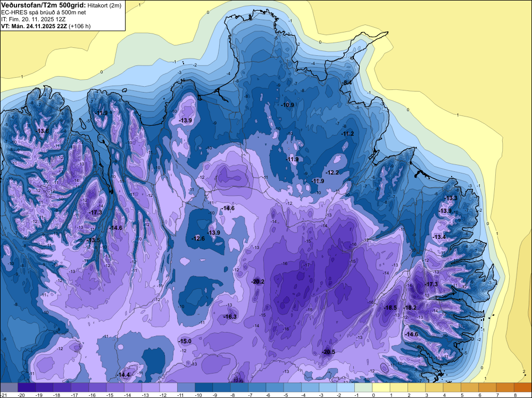
Task: Pick the darkest purple -20 legend swatch
Action: coord(27,387)
